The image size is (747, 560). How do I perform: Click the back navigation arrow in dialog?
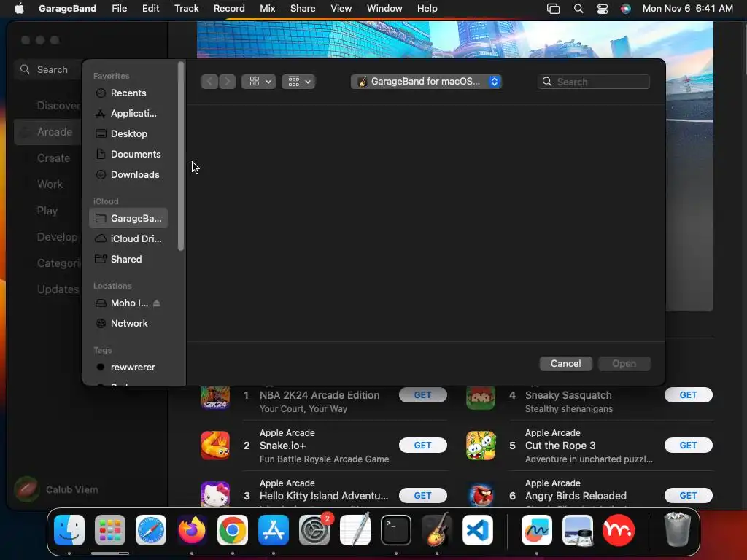pos(209,82)
